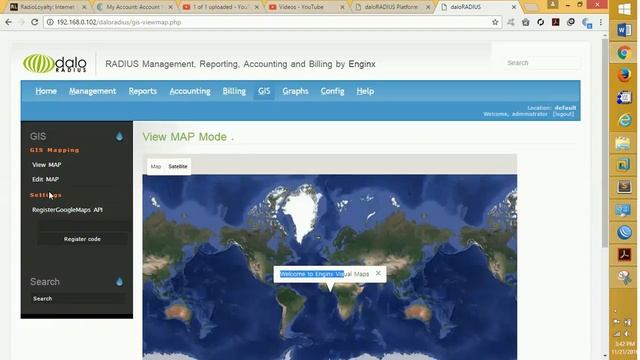The width and height of the screenshot is (640, 360).
Task: Click the Windows Start button
Action: 624,9
